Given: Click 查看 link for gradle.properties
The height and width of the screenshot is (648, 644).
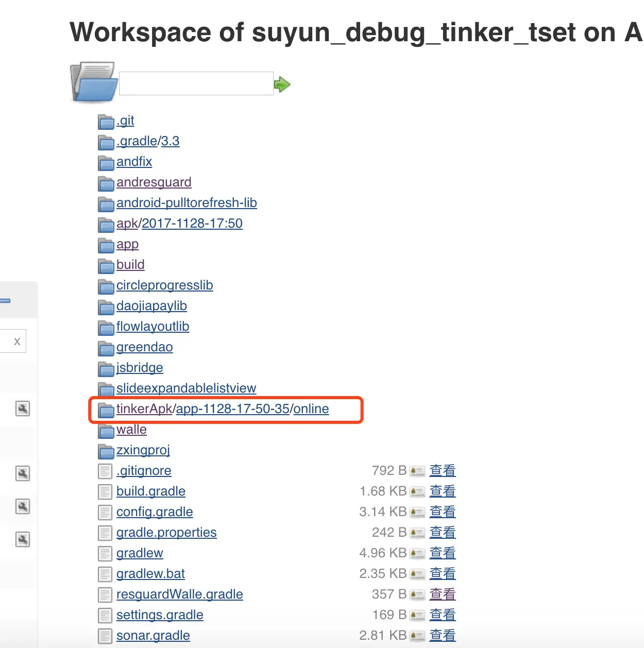Looking at the screenshot, I should coord(443,533).
